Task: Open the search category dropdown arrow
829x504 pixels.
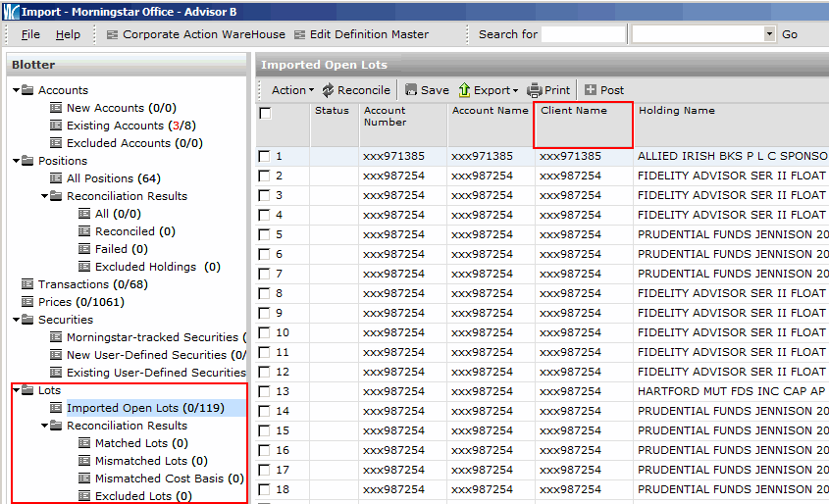Action: [769, 34]
